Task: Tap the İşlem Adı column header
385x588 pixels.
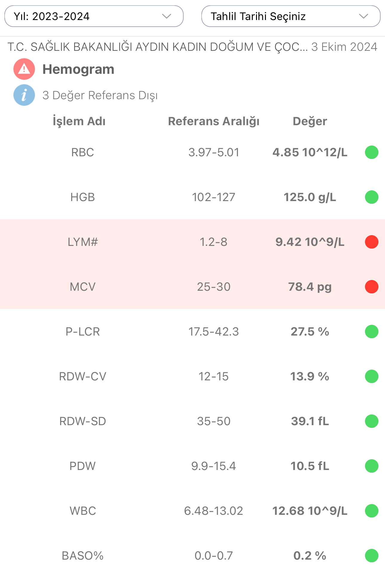Action: tap(79, 121)
